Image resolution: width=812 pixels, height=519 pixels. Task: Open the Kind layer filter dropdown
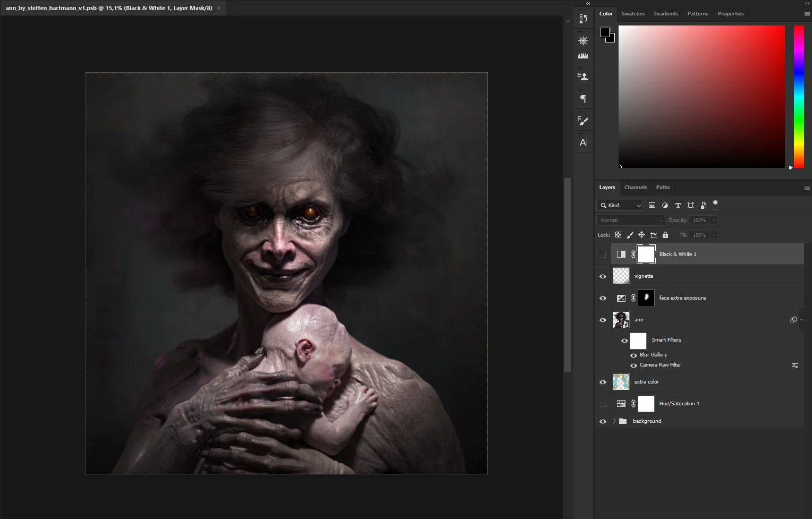[x=620, y=206]
